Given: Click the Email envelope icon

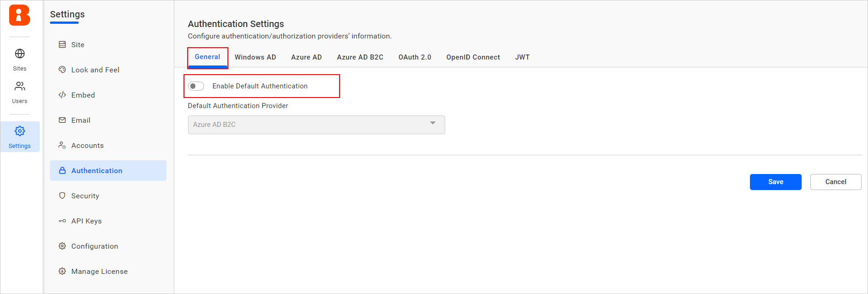Looking at the screenshot, I should (x=62, y=120).
